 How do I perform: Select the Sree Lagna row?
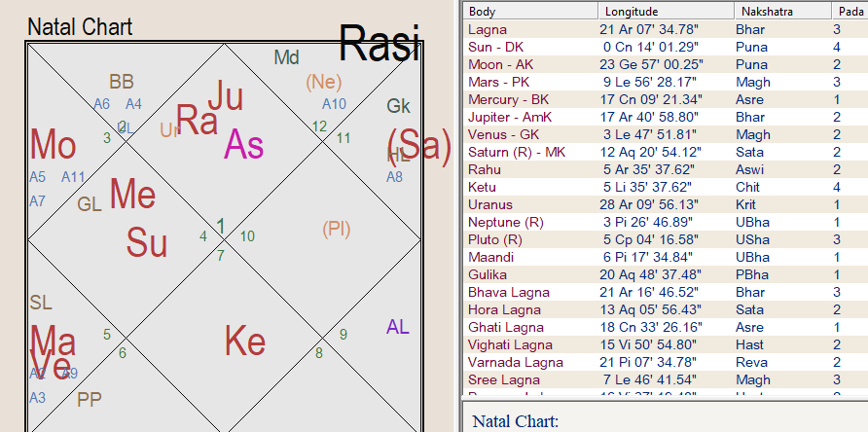666,379
